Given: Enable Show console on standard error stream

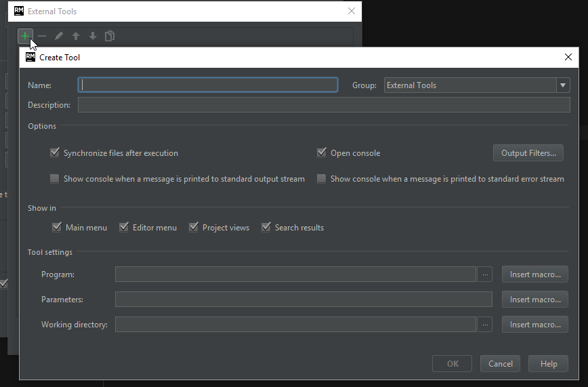Looking at the screenshot, I should coord(322,179).
